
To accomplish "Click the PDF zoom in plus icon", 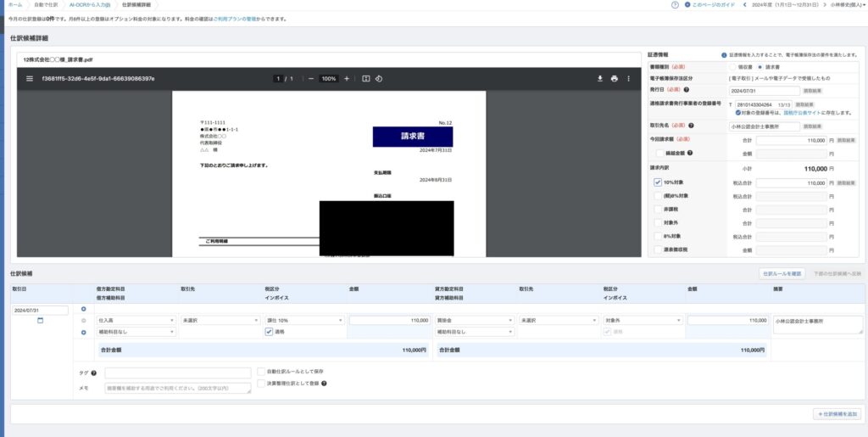I will coord(346,79).
